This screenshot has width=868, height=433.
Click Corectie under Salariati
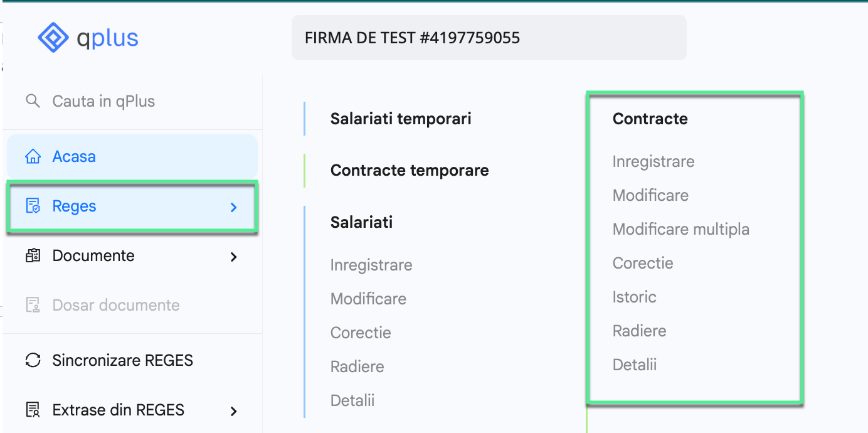[x=361, y=333]
